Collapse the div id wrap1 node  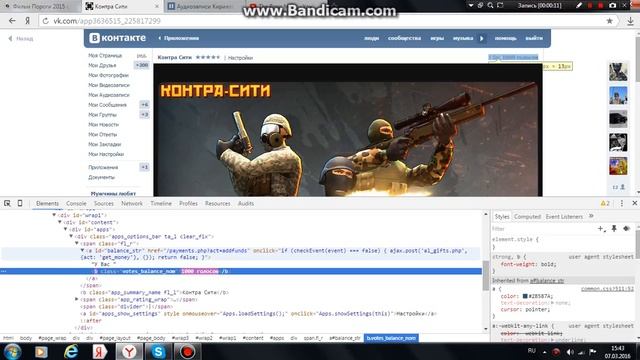click(54, 215)
